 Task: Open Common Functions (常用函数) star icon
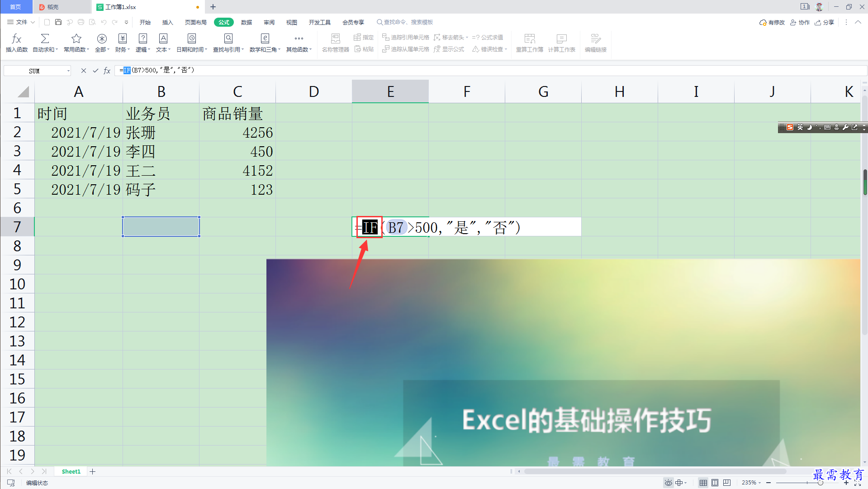pyautogui.click(x=76, y=38)
